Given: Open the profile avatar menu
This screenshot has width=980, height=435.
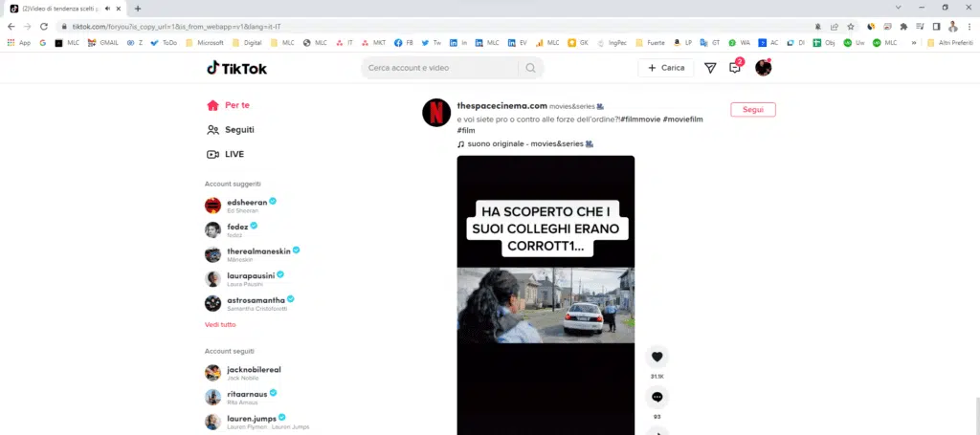Looking at the screenshot, I should pyautogui.click(x=763, y=68).
